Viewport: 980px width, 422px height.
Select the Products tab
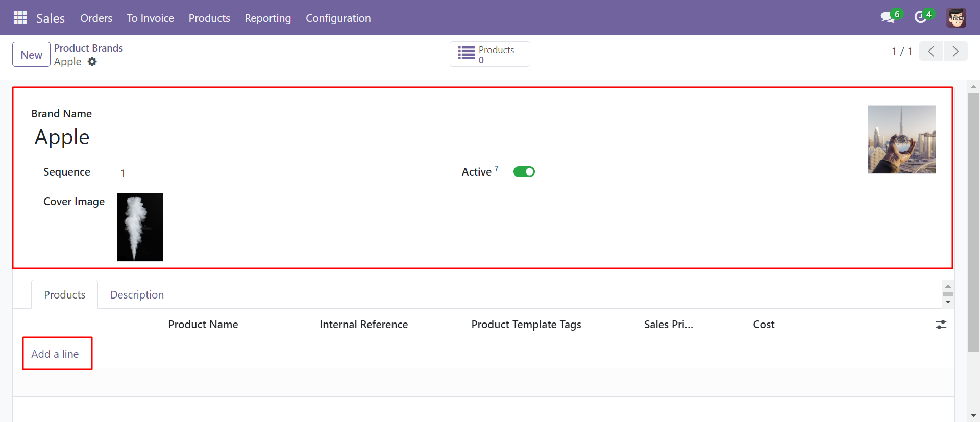(65, 295)
